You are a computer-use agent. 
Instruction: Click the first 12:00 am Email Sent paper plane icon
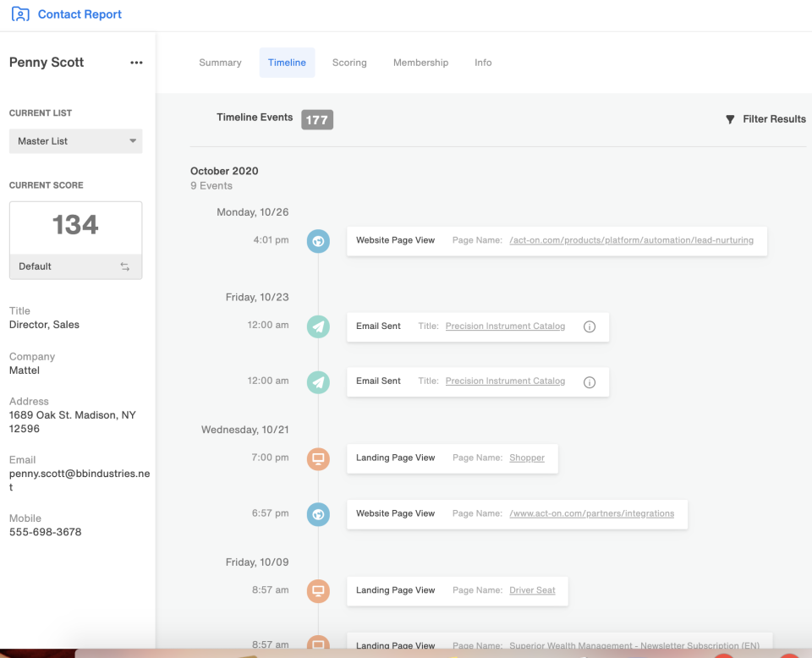click(318, 326)
